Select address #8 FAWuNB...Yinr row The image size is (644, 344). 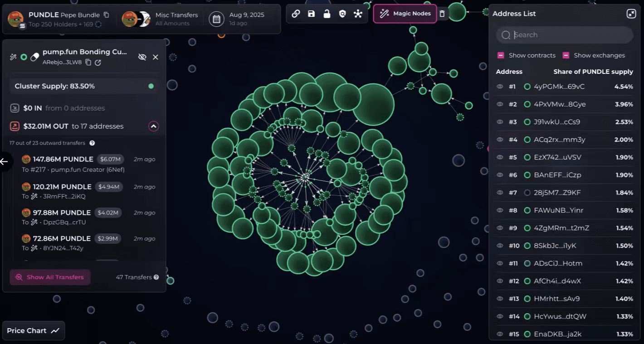(x=564, y=210)
